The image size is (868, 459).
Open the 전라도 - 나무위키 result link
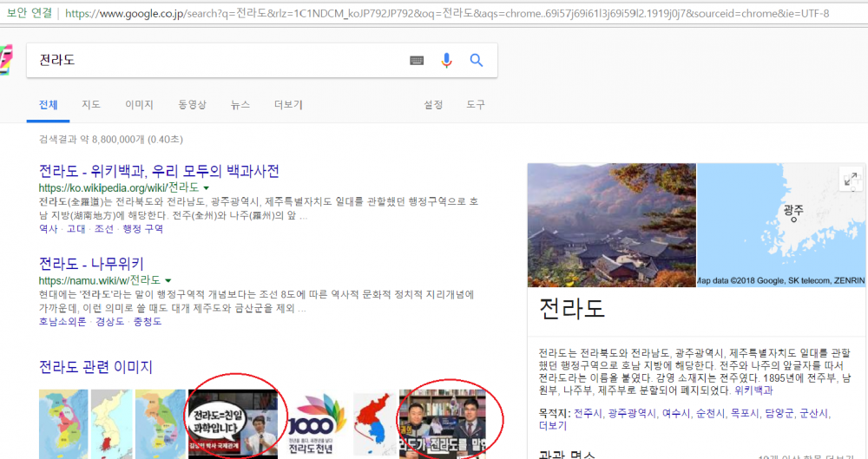click(91, 263)
